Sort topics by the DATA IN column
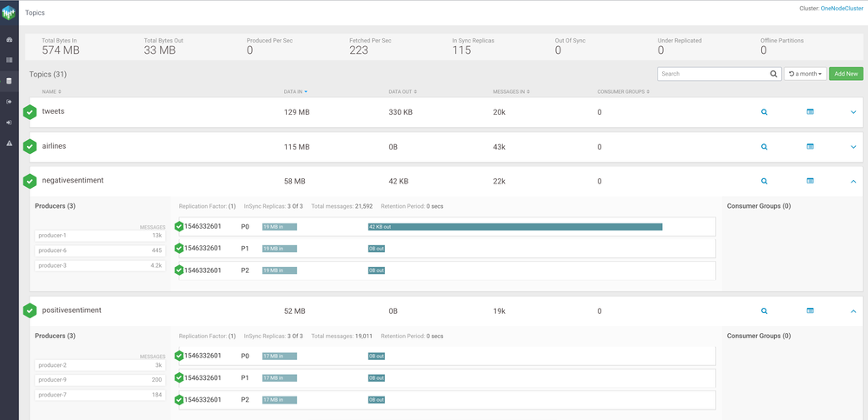Screen dimensions: 868x420 tap(295, 91)
